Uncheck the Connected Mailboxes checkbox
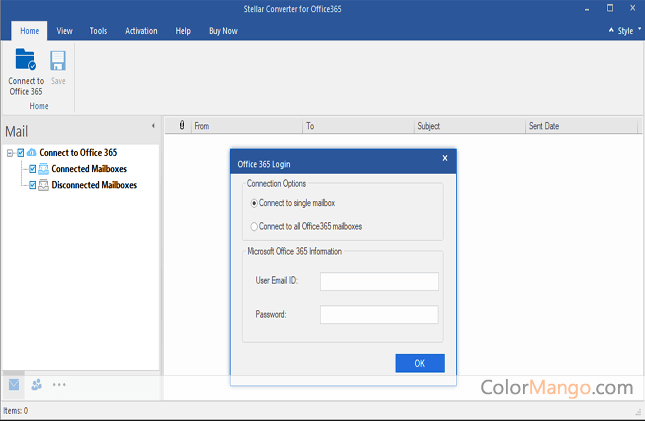Screen dimensions: 645x421 point(32,169)
